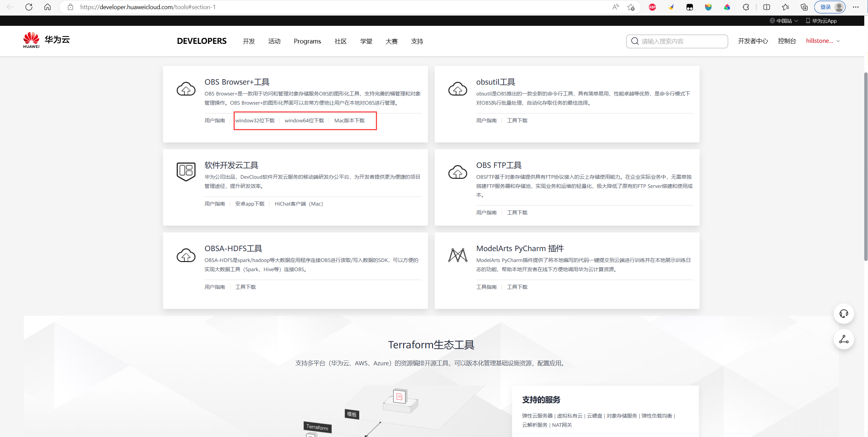Viewport: 868px width, 437px height.
Task: Click the Terraform生态工具 heading
Action: coord(431,345)
